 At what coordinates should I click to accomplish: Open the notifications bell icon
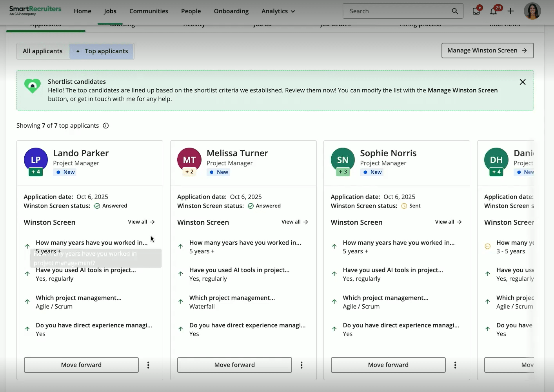[493, 11]
